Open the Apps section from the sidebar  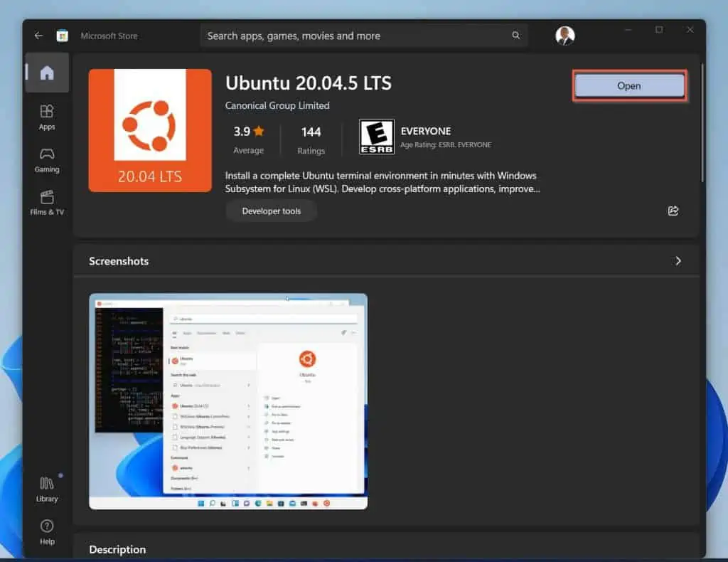tap(47, 118)
